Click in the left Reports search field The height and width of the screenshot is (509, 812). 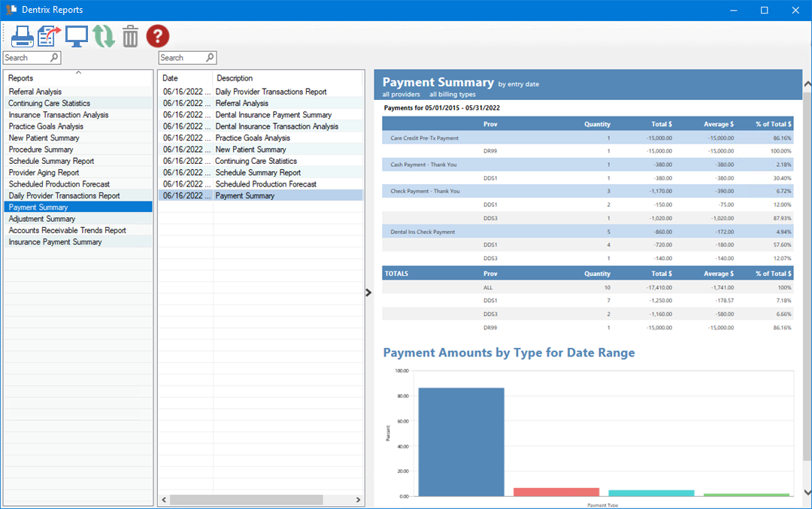click(26, 58)
